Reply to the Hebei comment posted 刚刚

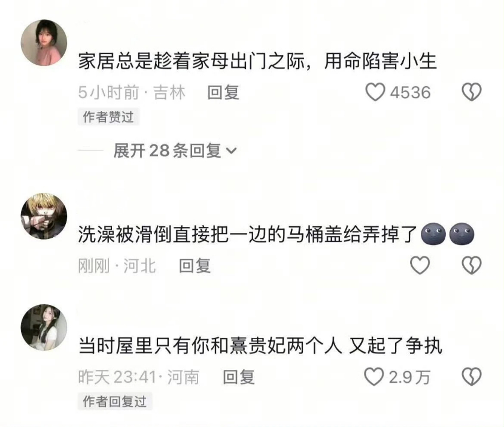[x=195, y=265]
